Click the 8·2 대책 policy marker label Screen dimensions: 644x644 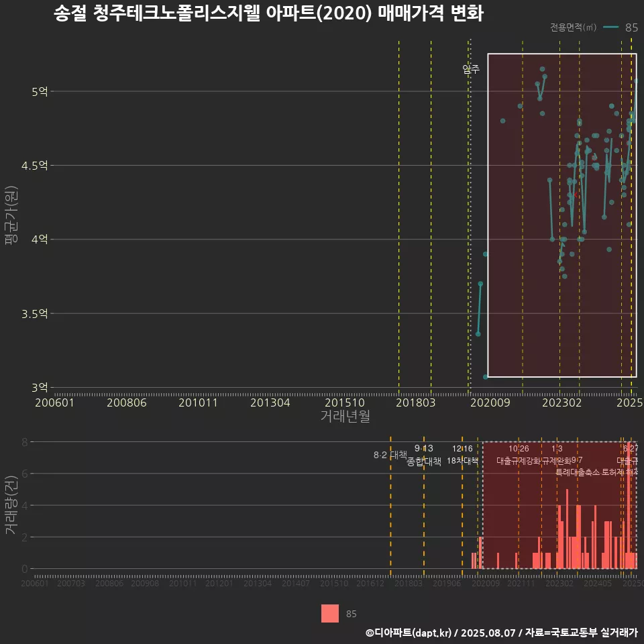[x=390, y=455]
